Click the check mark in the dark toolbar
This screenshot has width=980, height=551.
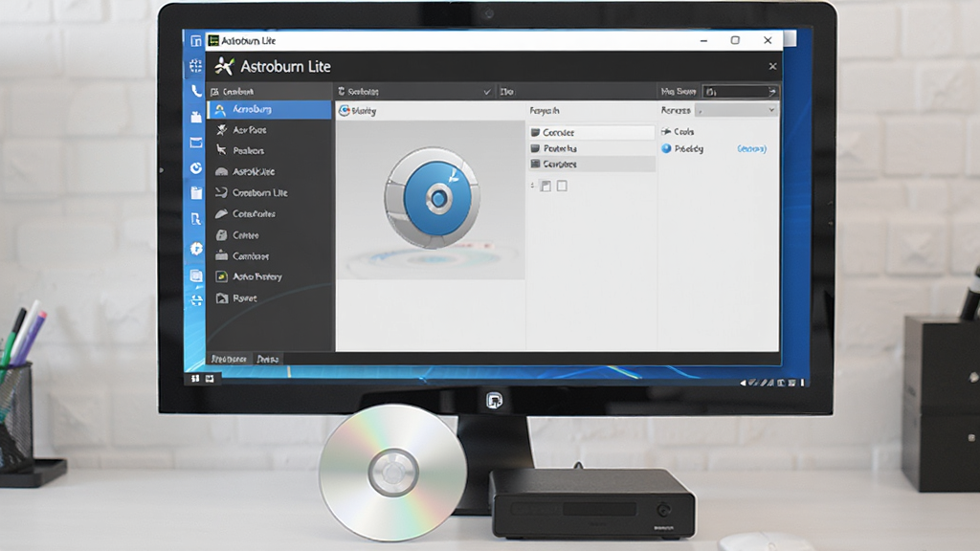point(487,92)
